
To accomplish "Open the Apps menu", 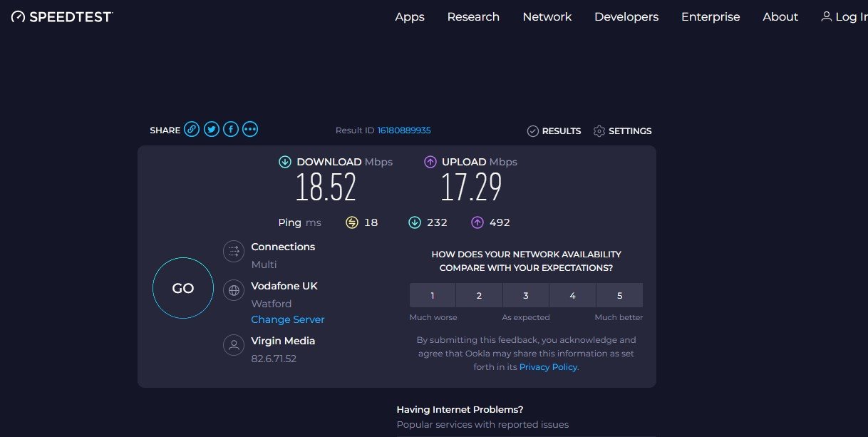I will pyautogui.click(x=410, y=16).
